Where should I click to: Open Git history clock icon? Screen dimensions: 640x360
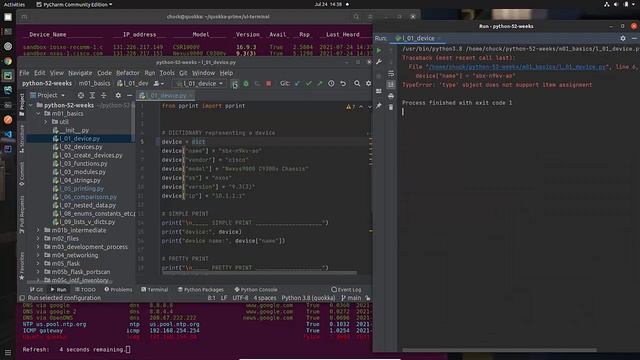click(331, 83)
